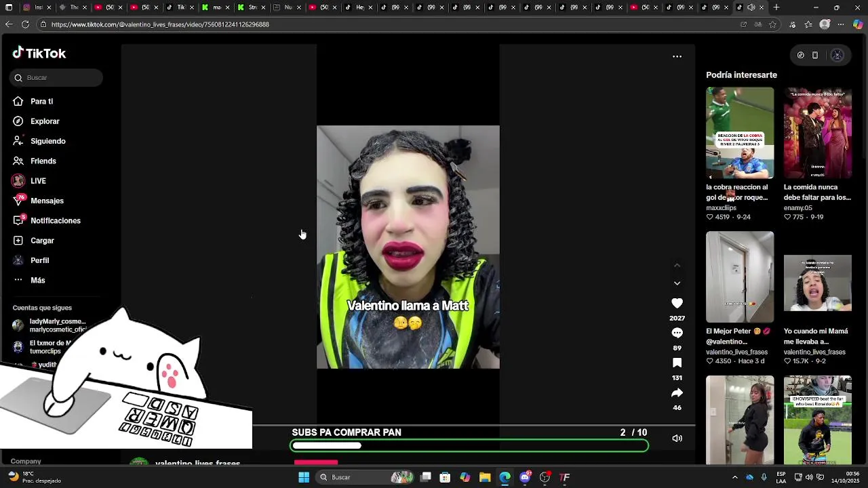Open the video three-dots options menu
Image resolution: width=868 pixels, height=488 pixels.
(677, 56)
